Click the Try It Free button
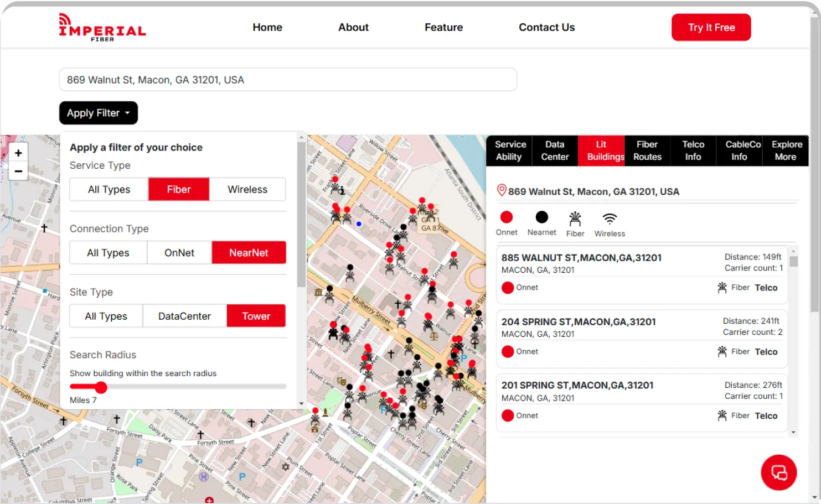821x504 pixels. [711, 28]
